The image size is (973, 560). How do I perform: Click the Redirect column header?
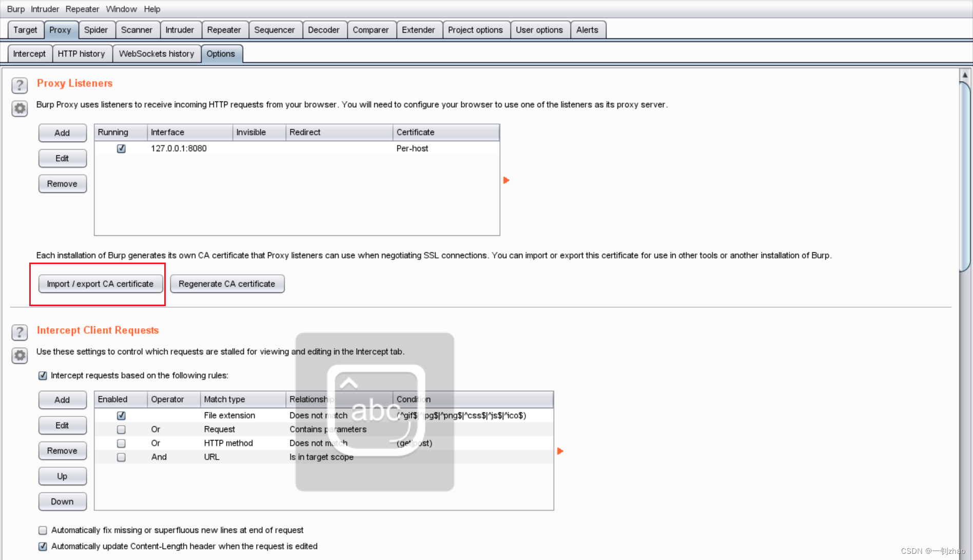tap(339, 132)
